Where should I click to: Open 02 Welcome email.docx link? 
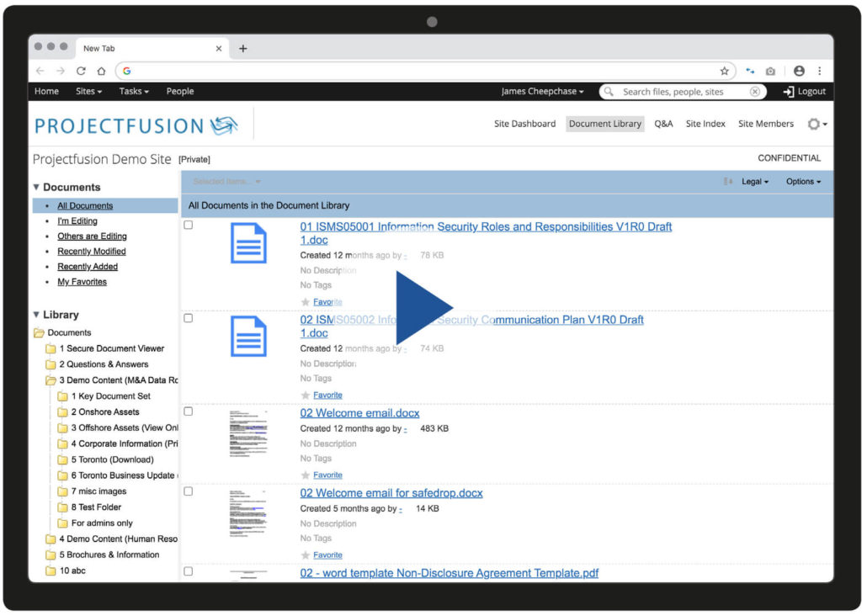pyautogui.click(x=360, y=413)
